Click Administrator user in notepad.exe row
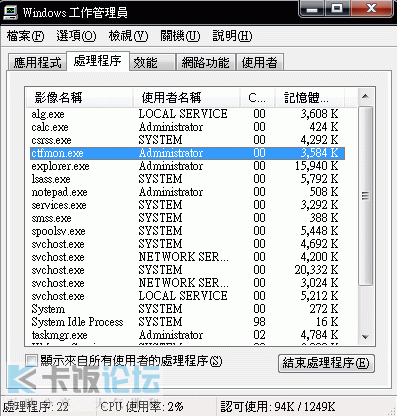The image size is (397, 416). [171, 192]
